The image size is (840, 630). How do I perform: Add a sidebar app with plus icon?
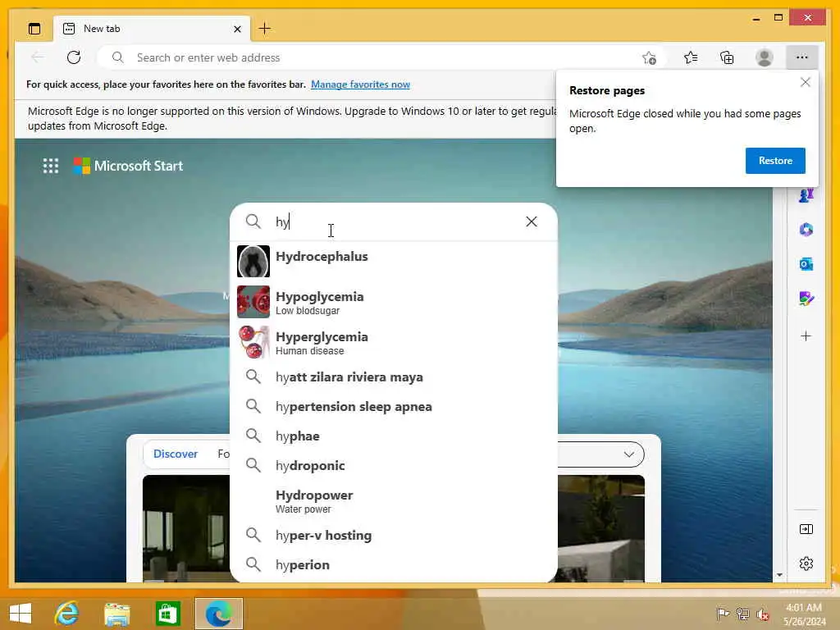point(806,336)
